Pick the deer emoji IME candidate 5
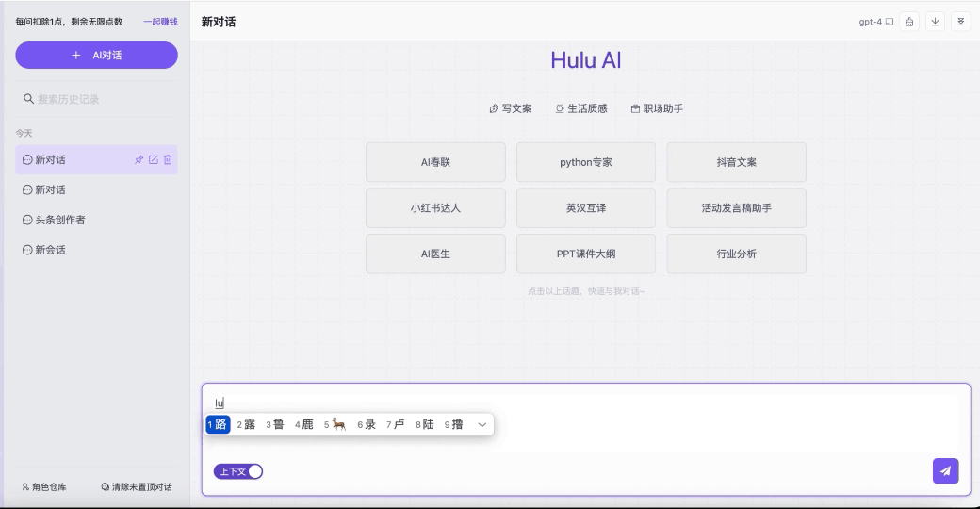The width and height of the screenshot is (980, 509). [335, 424]
